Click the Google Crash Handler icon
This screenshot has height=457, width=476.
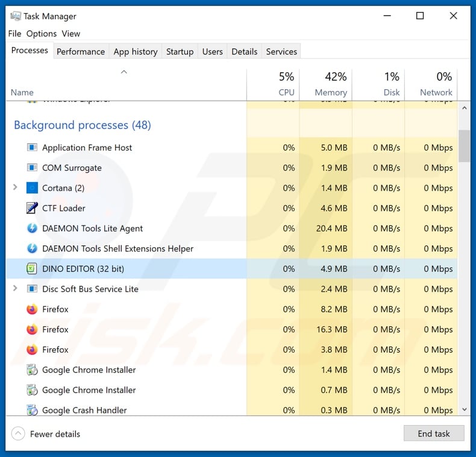[32, 410]
